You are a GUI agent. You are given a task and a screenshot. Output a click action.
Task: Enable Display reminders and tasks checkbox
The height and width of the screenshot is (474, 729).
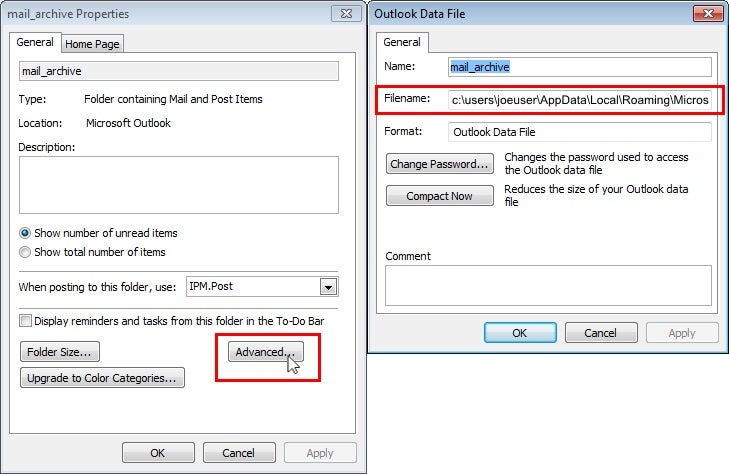point(26,321)
